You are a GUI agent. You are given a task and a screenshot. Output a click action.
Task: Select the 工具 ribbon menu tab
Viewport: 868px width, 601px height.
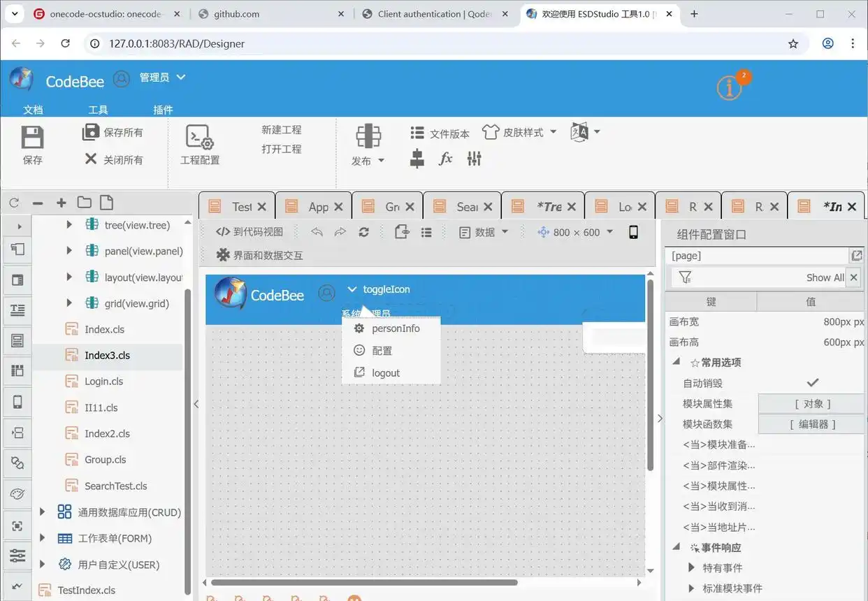(98, 110)
